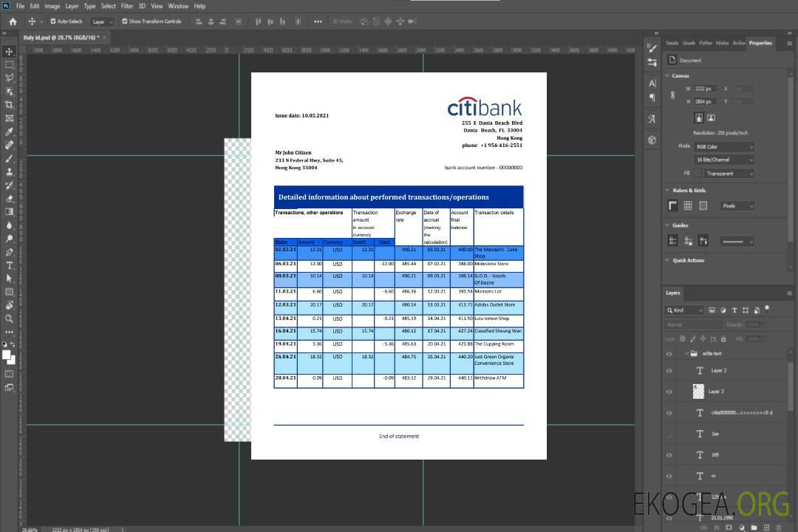Screen dimensions: 798x532
Task: Open the Image menu
Action: [52, 6]
